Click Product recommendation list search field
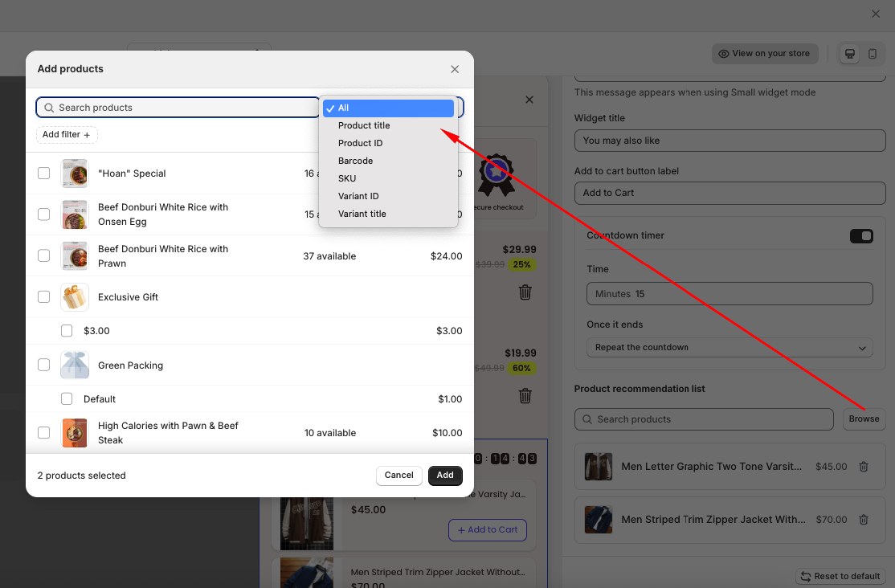Image resolution: width=895 pixels, height=588 pixels. [704, 419]
